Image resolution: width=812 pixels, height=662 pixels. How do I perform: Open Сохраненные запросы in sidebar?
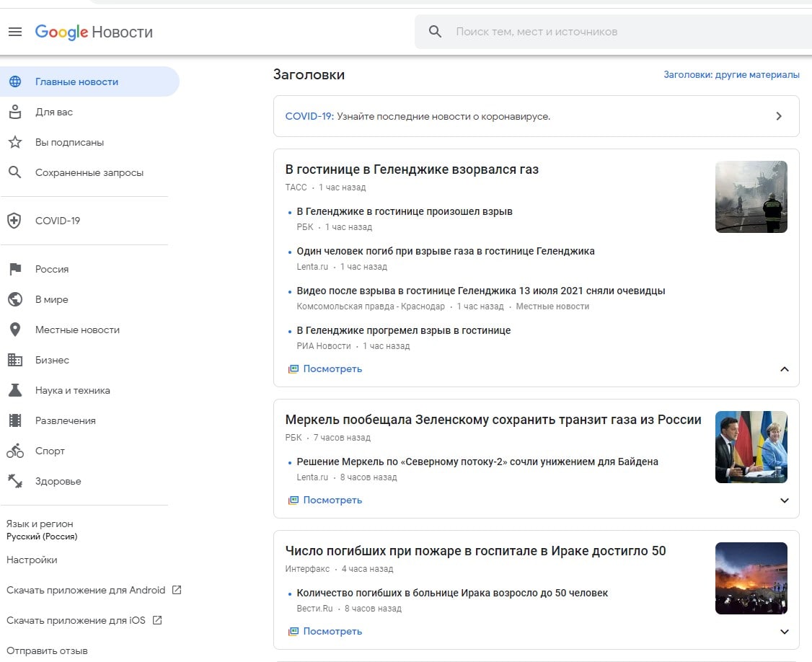click(89, 172)
